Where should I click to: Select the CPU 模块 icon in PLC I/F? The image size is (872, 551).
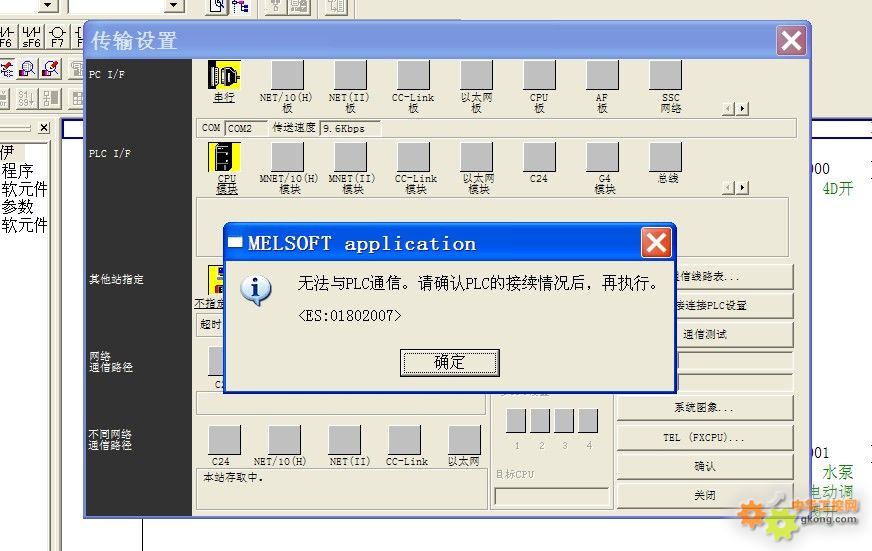coord(224,157)
